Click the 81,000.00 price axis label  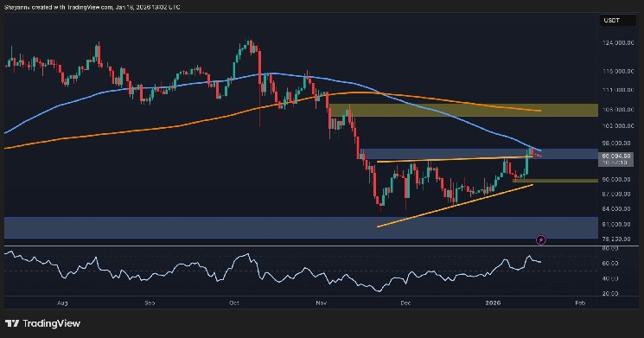616,224
